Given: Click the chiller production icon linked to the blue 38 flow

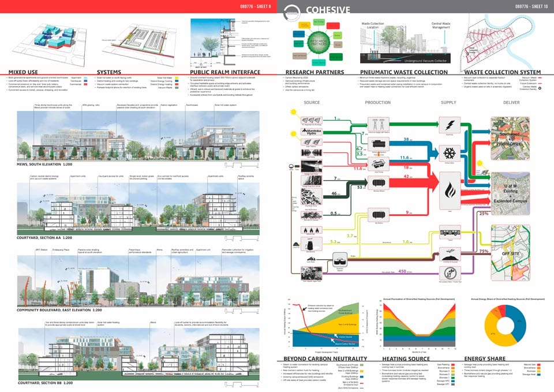Looking at the screenshot, I should 379,144.
